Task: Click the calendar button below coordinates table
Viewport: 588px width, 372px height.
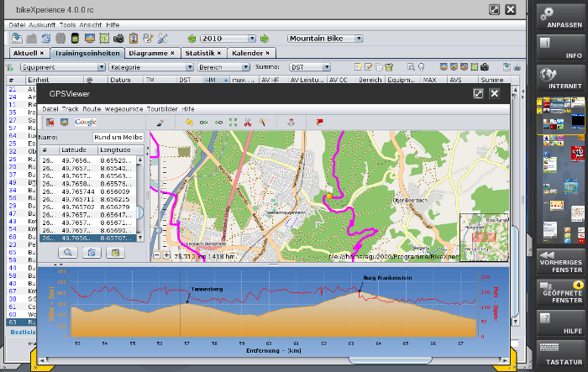Action: [x=116, y=253]
